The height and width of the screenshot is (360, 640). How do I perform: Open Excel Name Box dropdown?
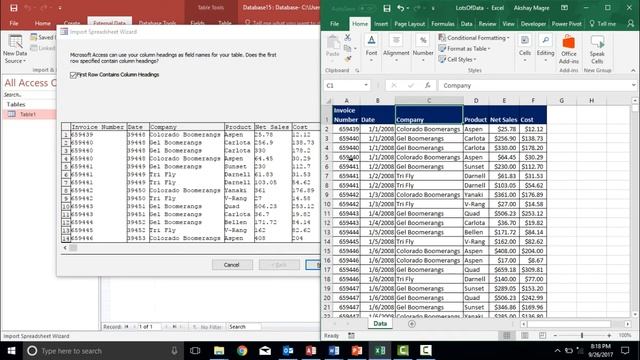point(366,85)
